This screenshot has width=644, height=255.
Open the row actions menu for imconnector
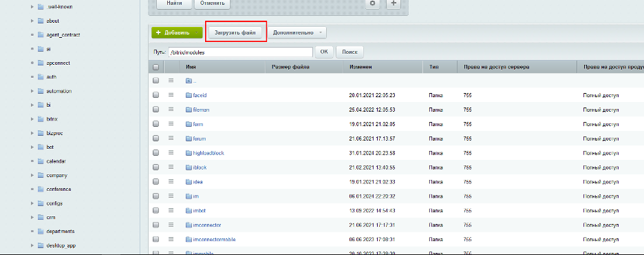[171, 225]
